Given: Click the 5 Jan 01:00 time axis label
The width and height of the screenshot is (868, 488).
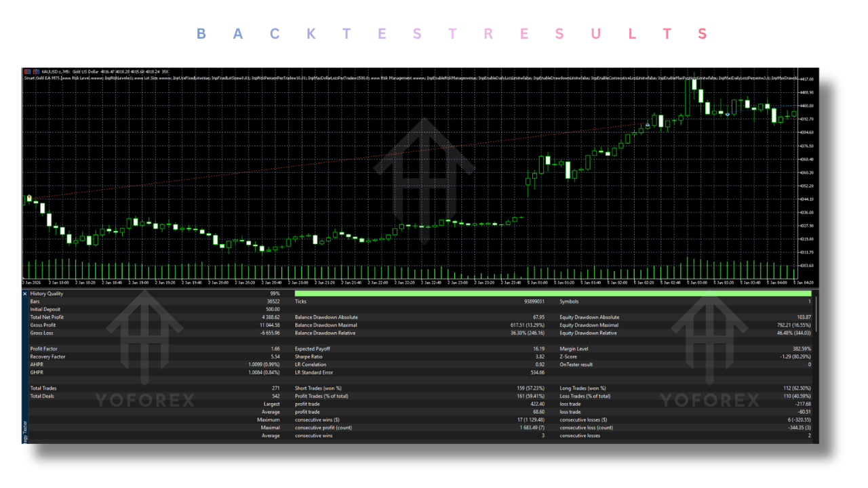Looking at the screenshot, I should pos(538,282).
